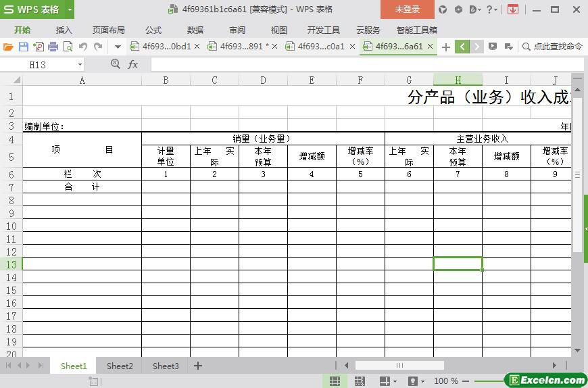588x388 pixels.
Task: Open the WPS 表格 application menu arrow
Action: [70, 9]
